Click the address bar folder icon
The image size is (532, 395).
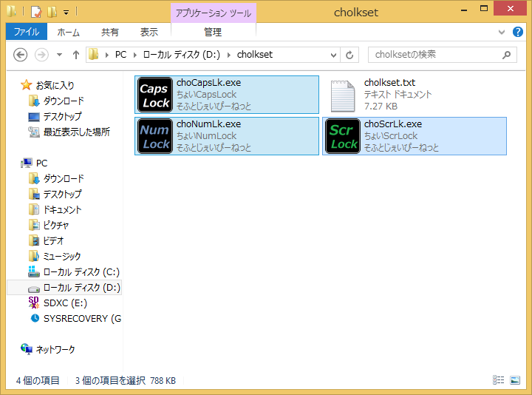(x=94, y=54)
